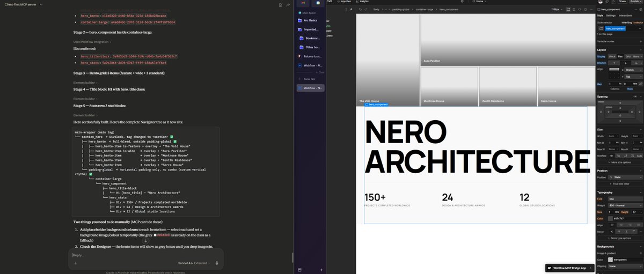Screen dimensions: 644x274
Task: Open the Clipping None dropdown
Action: click(625, 266)
